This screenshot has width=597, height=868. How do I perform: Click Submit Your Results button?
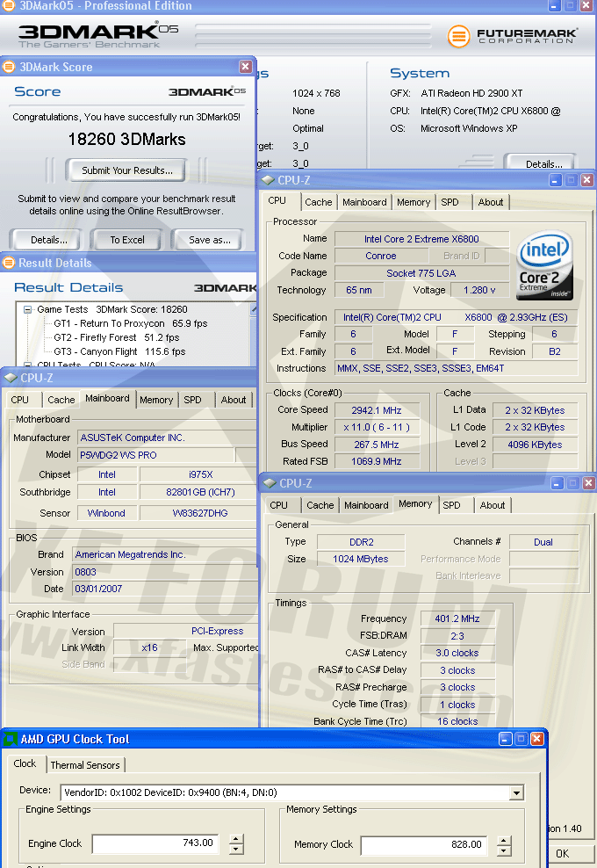[127, 170]
